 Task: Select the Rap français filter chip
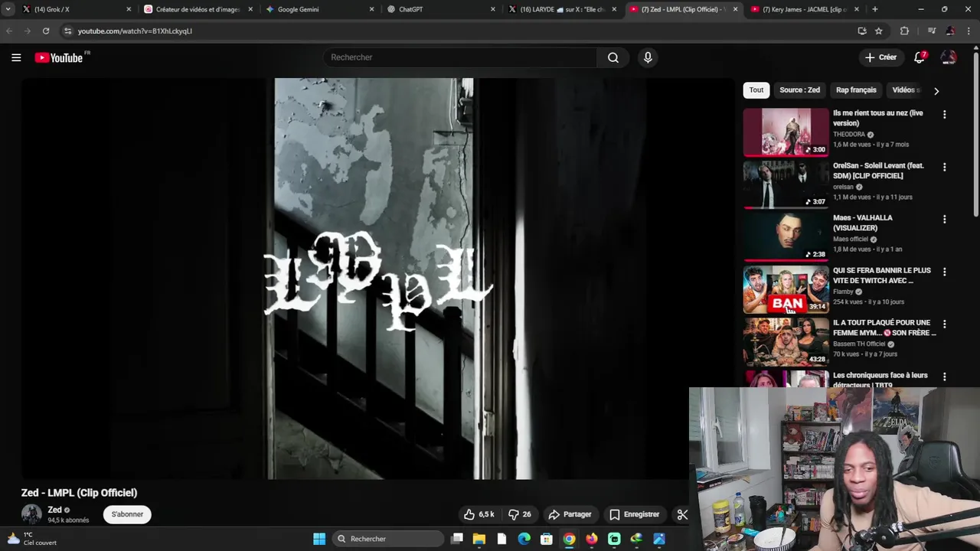856,90
